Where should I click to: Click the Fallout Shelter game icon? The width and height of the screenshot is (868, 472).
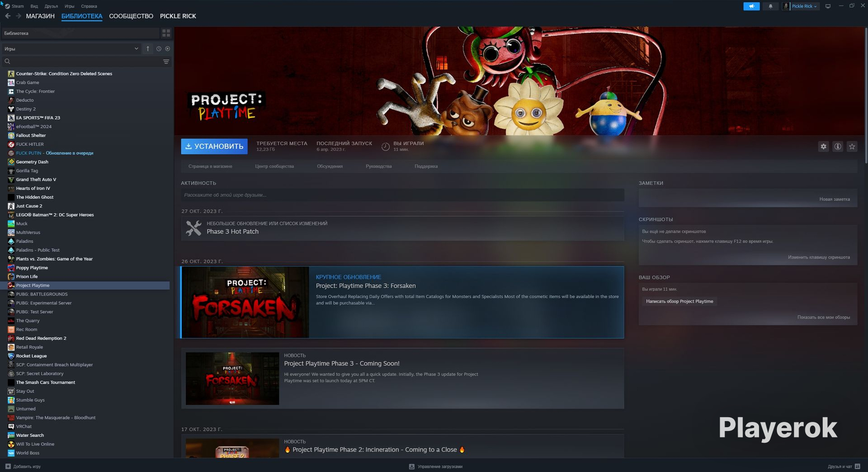pos(11,135)
